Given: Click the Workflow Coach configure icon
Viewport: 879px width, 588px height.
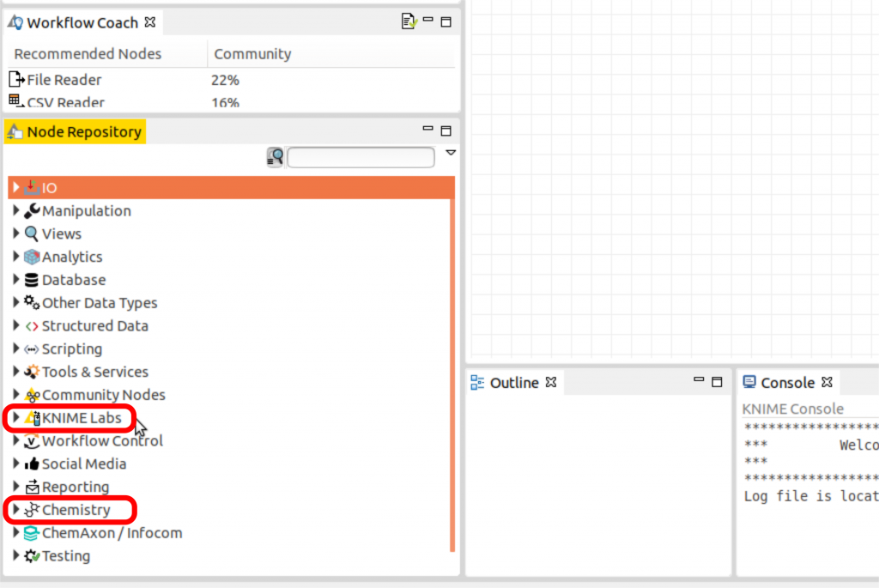Looking at the screenshot, I should point(409,21).
